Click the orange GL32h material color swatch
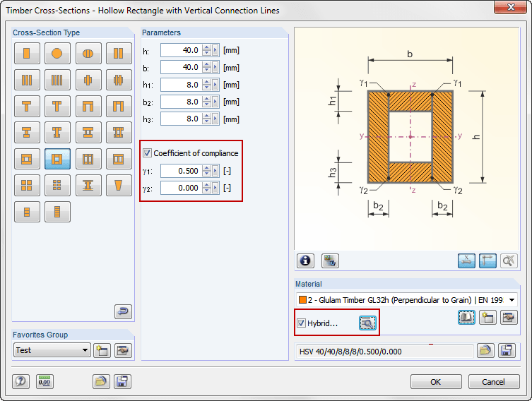 pyautogui.click(x=302, y=300)
